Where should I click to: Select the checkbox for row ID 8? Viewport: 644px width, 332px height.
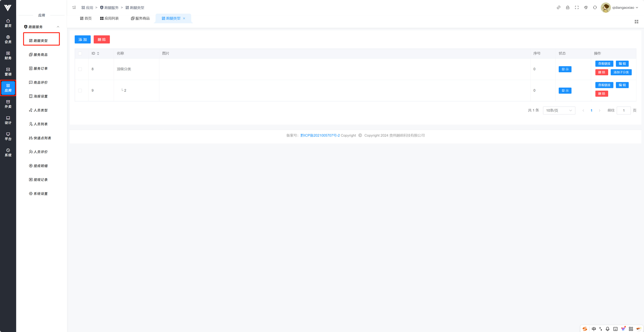point(80,69)
